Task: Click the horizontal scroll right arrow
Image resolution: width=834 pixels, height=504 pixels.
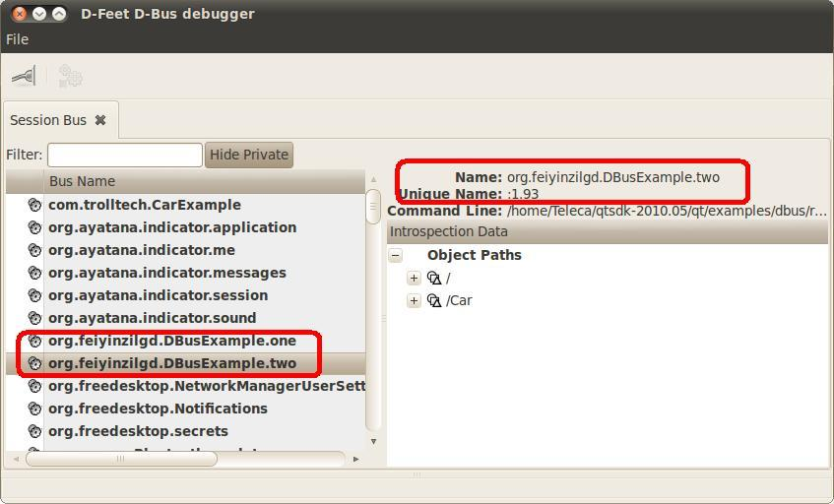Action: point(355,459)
